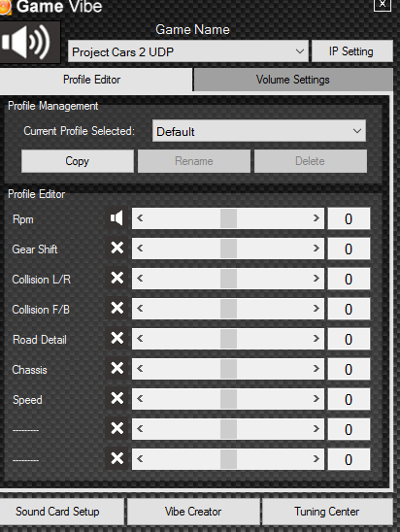This screenshot has width=400, height=532.
Task: Open the Game Name dropdown
Action: coord(188,51)
